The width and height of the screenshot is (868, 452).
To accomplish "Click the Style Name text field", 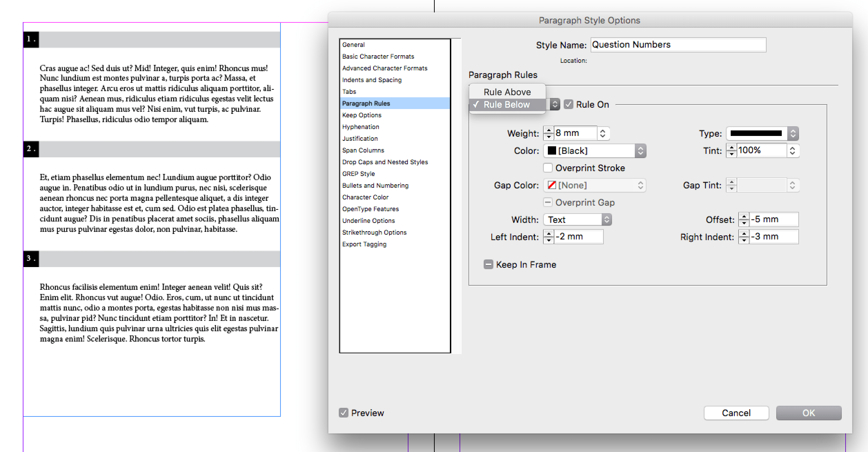I will (678, 45).
